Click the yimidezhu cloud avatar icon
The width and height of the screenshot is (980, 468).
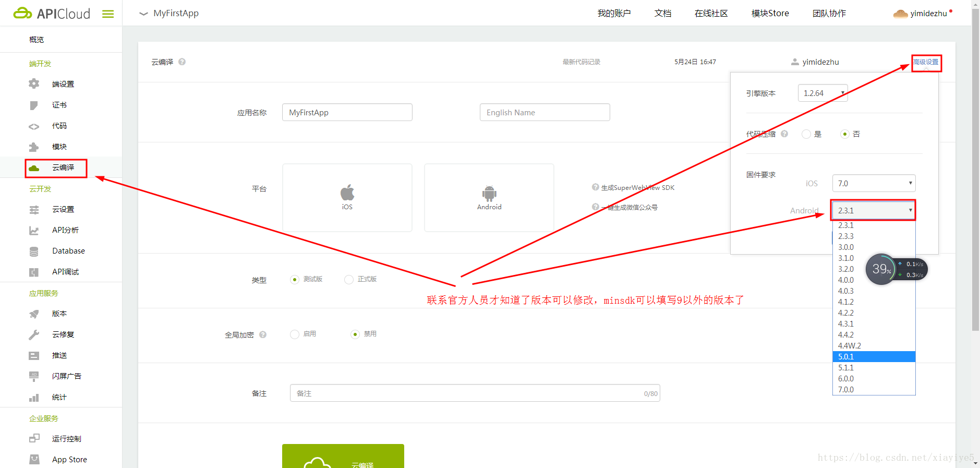click(x=901, y=14)
